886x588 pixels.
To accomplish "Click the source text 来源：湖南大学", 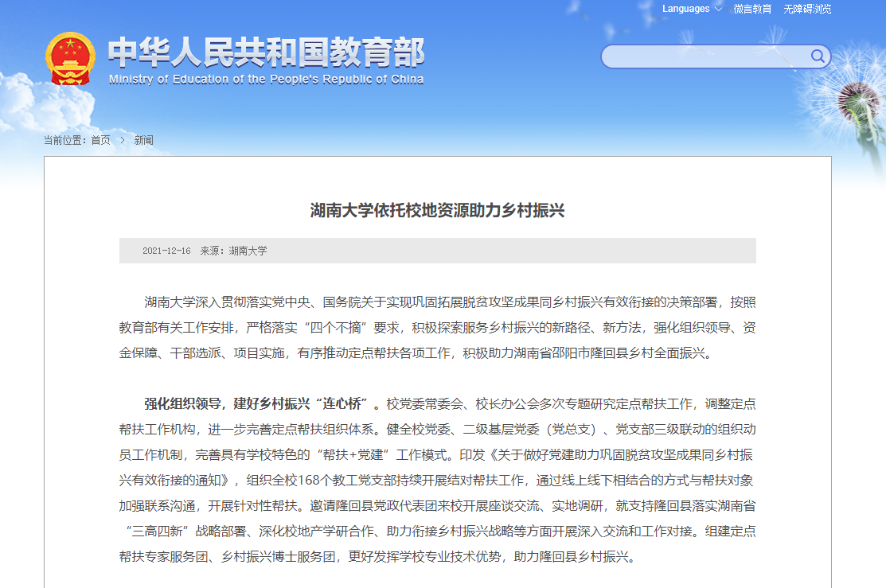I will (233, 251).
